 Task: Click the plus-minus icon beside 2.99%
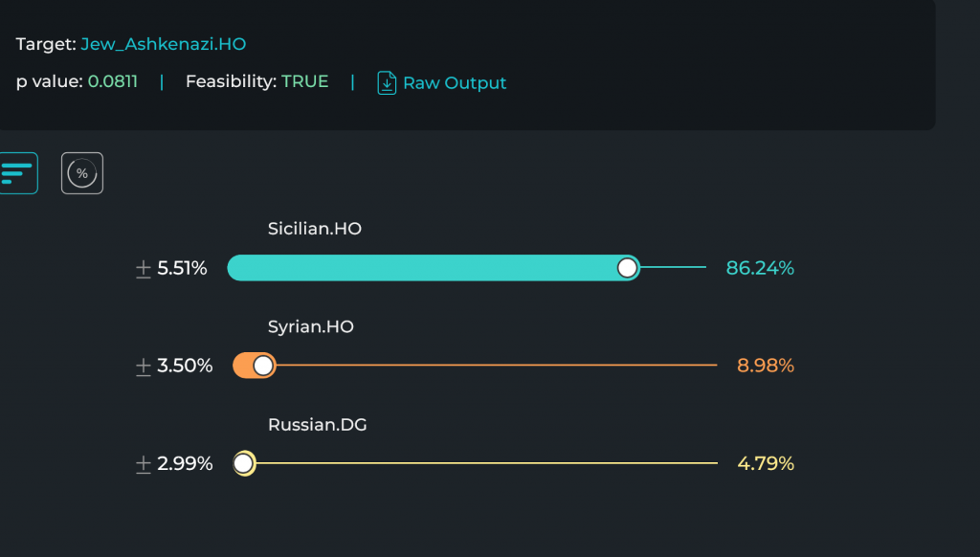click(144, 464)
